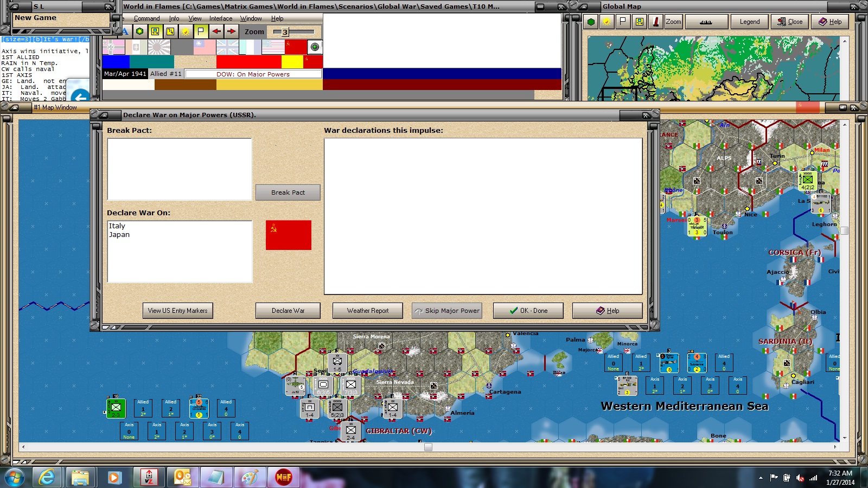The width and height of the screenshot is (868, 488).
Task: Open the Window menu
Action: (x=251, y=18)
